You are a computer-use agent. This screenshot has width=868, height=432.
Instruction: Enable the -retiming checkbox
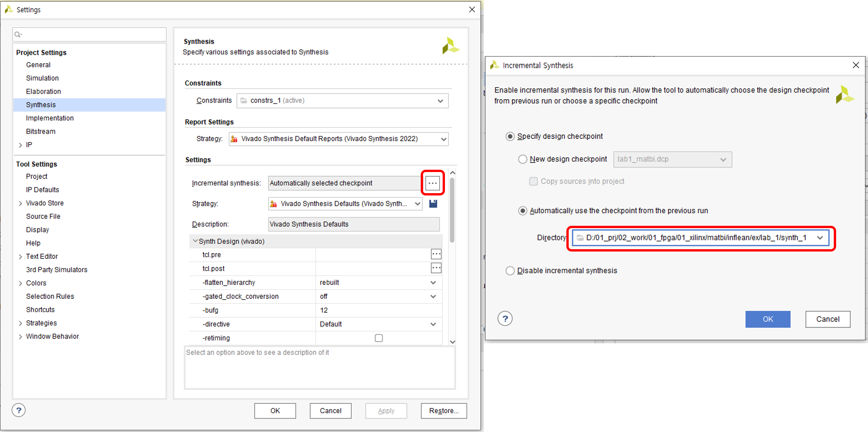[378, 338]
